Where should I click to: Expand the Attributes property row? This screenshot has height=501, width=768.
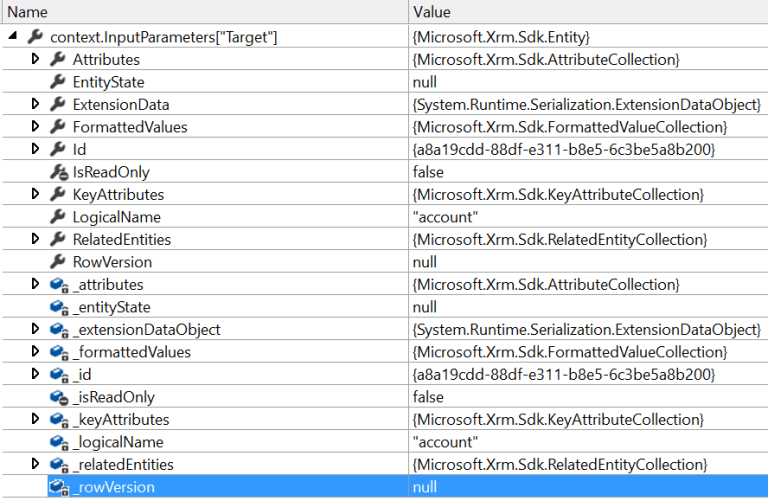(35, 59)
